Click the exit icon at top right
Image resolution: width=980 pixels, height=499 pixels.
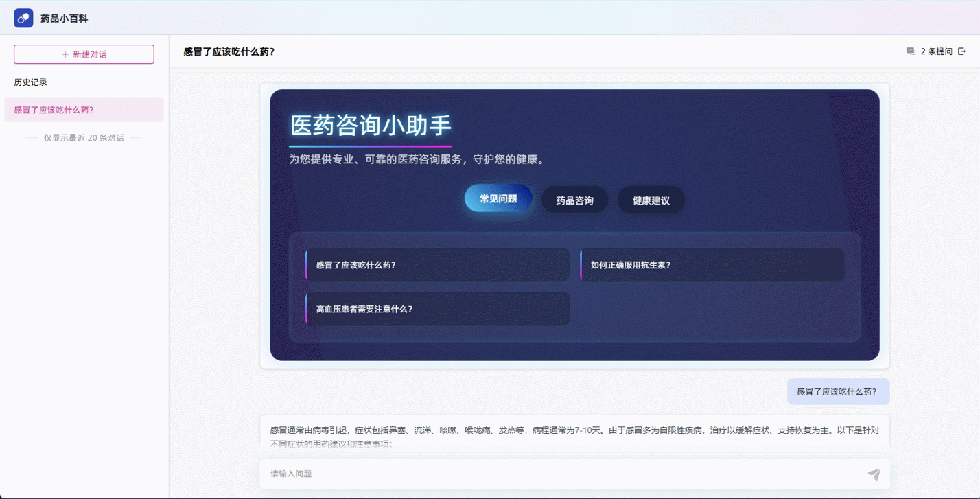click(x=961, y=51)
